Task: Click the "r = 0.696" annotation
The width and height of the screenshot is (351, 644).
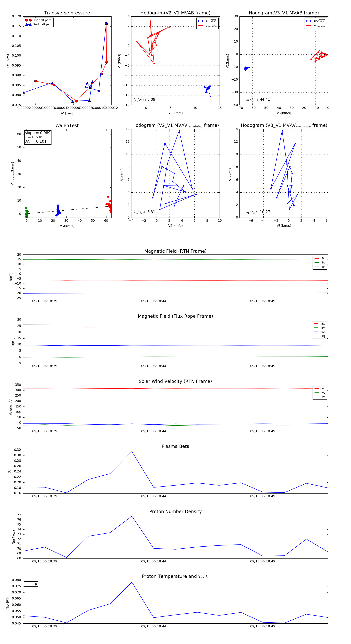Action: (x=34, y=137)
